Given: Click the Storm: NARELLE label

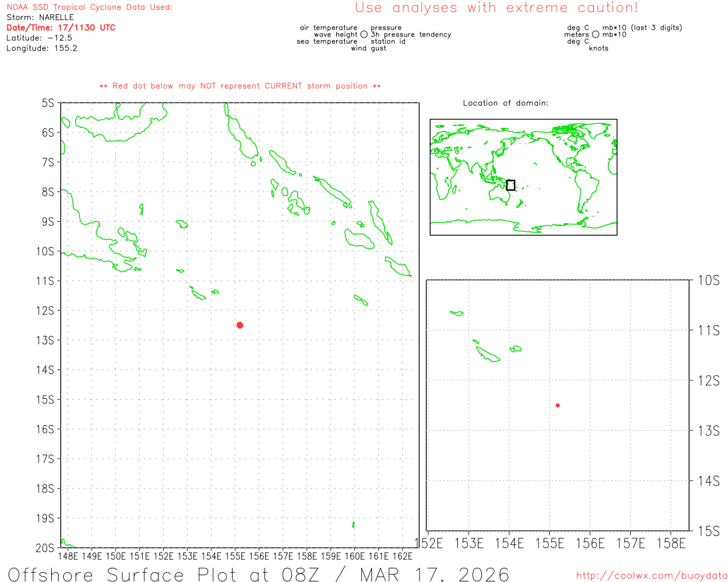Looking at the screenshot, I should 40,18.
